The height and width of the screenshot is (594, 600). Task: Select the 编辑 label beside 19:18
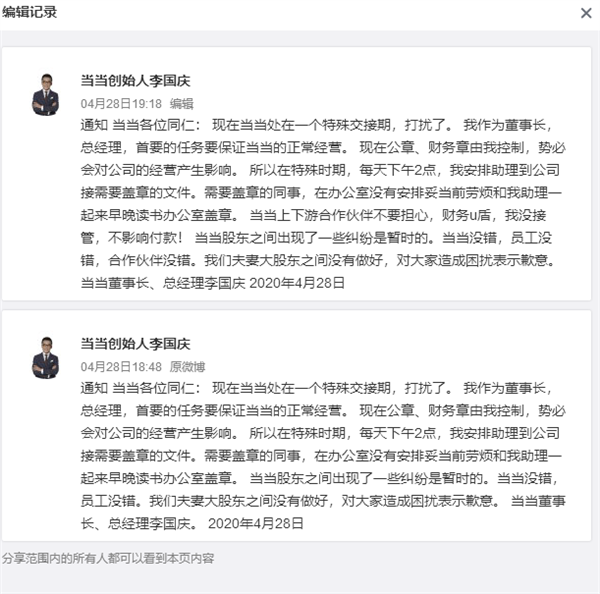pyautogui.click(x=181, y=103)
